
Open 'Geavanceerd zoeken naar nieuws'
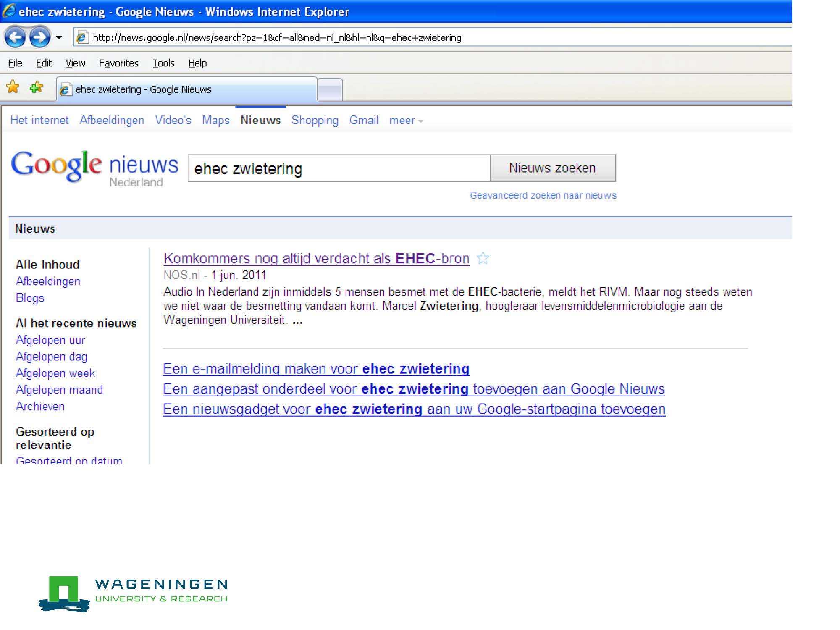pos(543,195)
